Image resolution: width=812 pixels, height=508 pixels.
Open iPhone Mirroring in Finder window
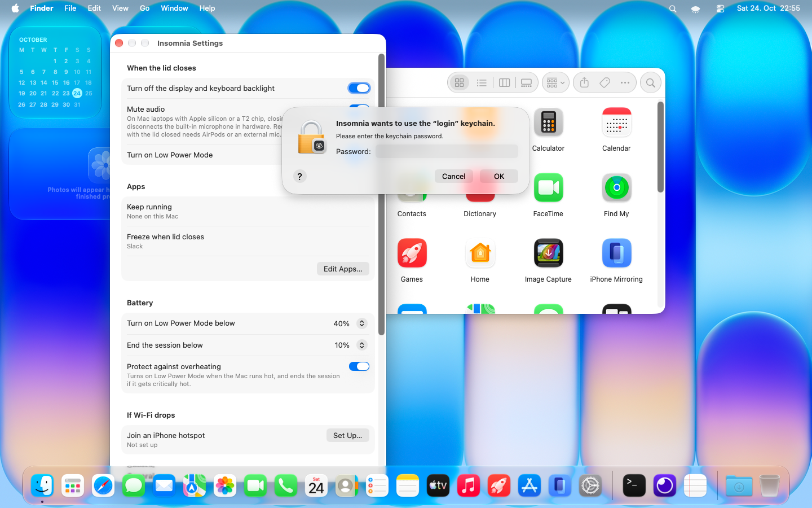(x=616, y=253)
